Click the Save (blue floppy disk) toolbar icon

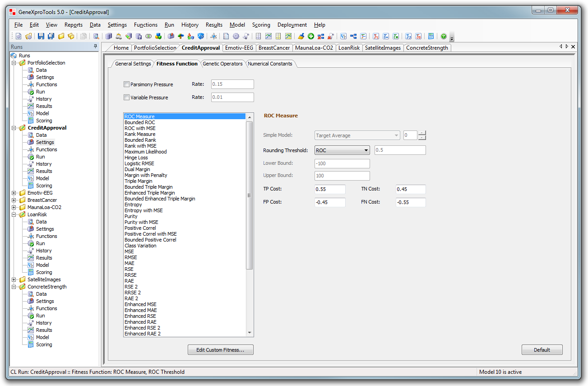41,37
